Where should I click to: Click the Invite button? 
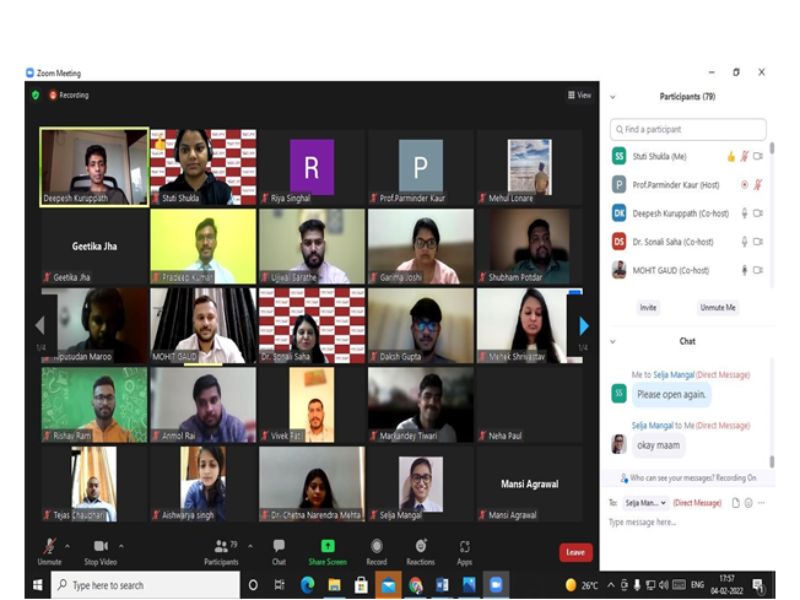(648, 308)
